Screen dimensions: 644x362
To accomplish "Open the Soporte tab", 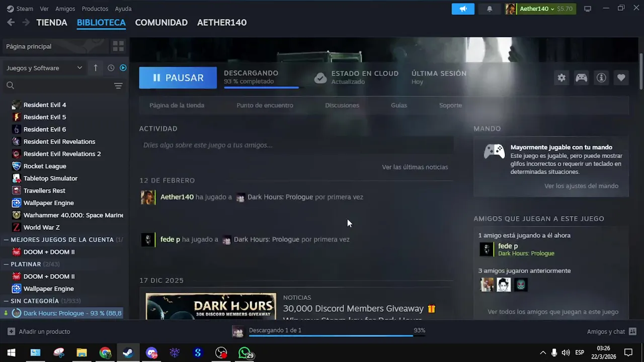I will (450, 105).
